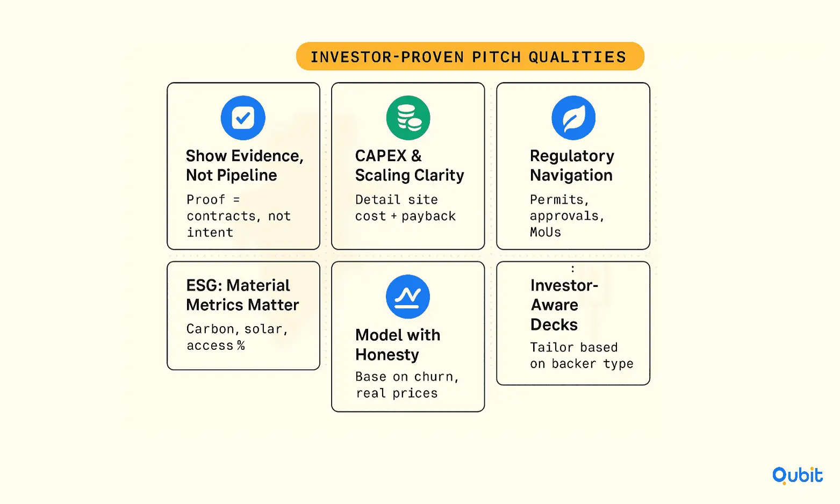
Task: Click the green coins stack icon
Action: [408, 118]
